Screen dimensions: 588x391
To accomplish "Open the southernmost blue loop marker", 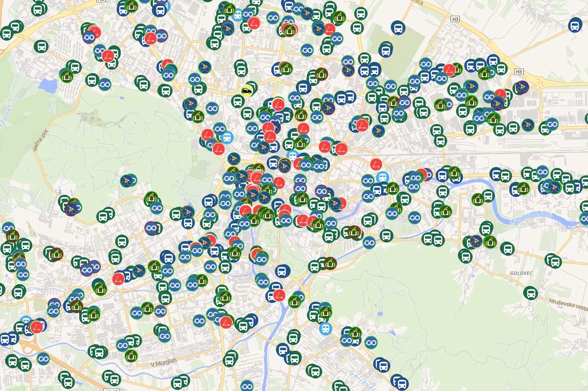I will [x=247, y=386].
